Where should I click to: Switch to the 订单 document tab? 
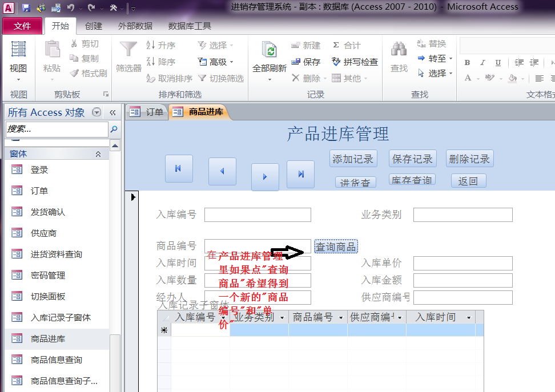point(147,112)
